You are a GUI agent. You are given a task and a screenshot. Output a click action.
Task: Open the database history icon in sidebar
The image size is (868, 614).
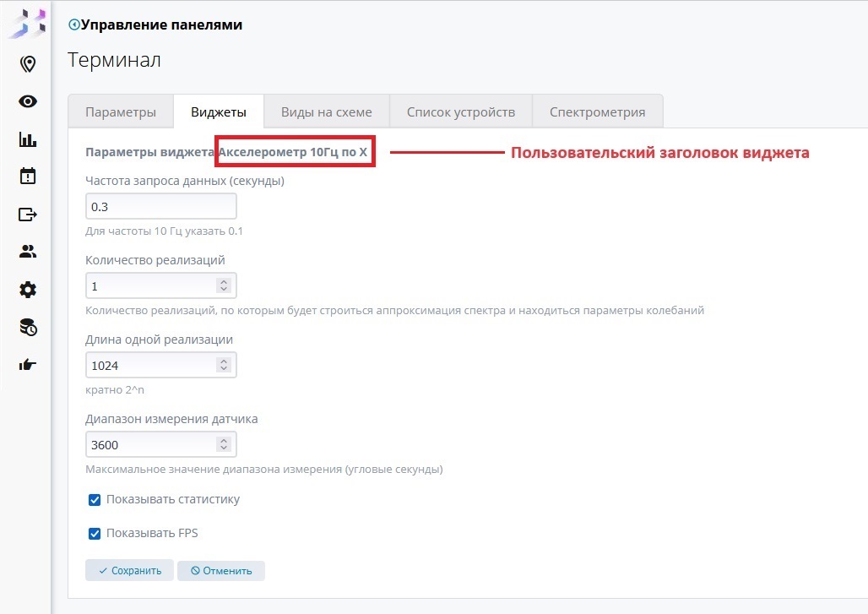[x=28, y=328]
